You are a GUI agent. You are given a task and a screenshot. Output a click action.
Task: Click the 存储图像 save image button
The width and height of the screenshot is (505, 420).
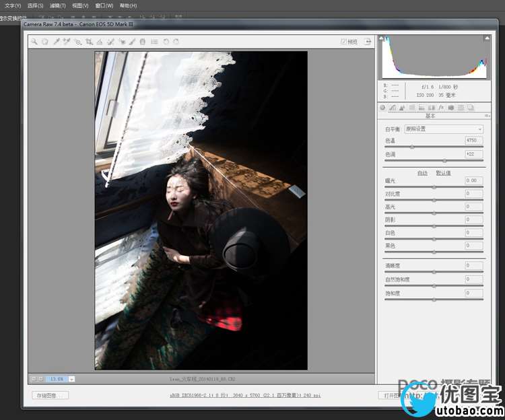click(50, 396)
